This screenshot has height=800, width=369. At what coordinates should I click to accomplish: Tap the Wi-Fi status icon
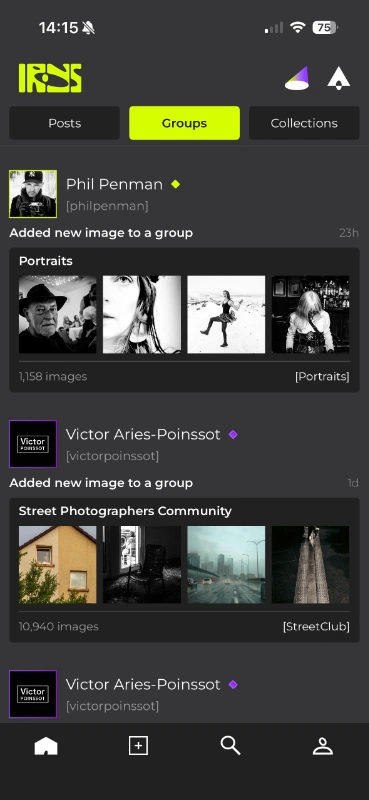[297, 28]
